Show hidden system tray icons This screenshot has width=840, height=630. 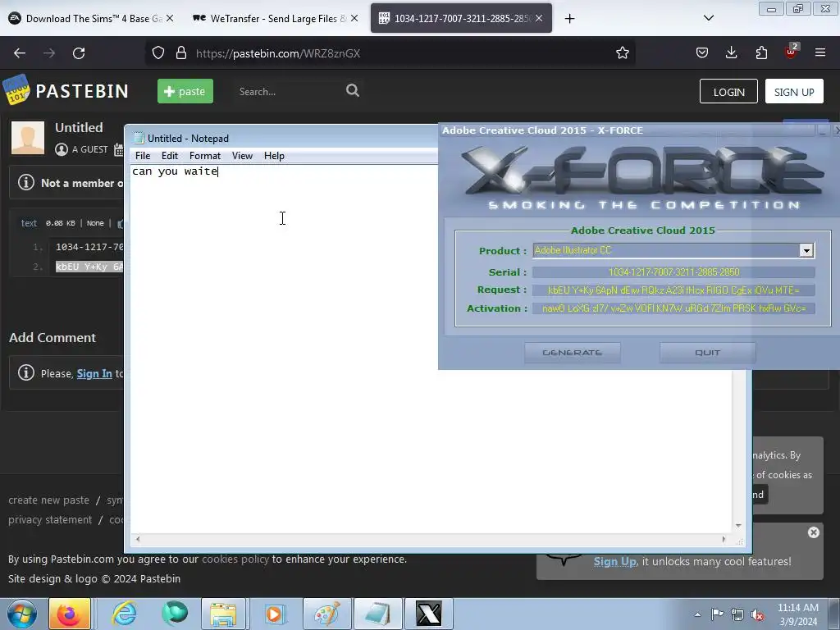[697, 614]
